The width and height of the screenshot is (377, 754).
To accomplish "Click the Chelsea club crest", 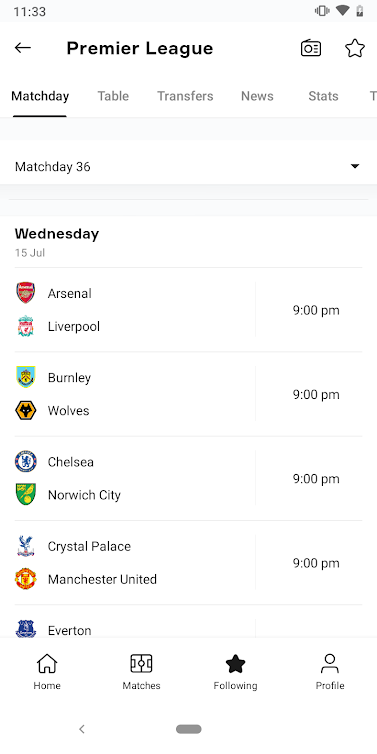I will click(25, 462).
